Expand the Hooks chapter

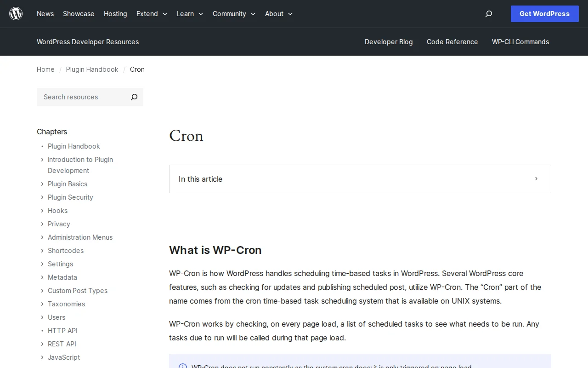42,211
